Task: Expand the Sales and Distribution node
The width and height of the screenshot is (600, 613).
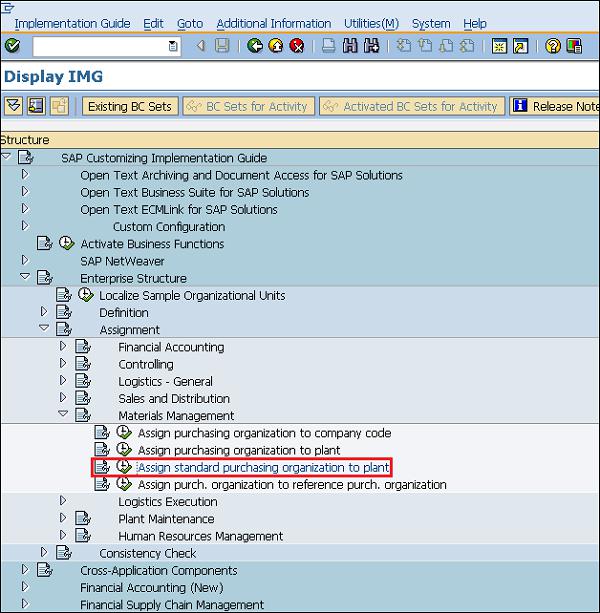Action: click(63, 398)
